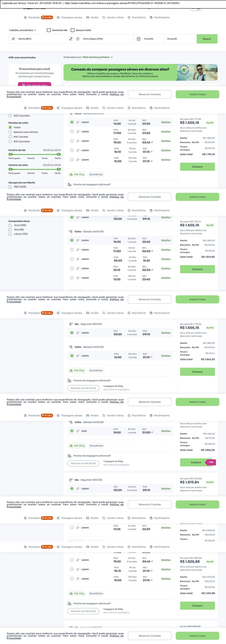Swap origin and destination airports
This screenshot has height=644, width=226.
click(71, 39)
